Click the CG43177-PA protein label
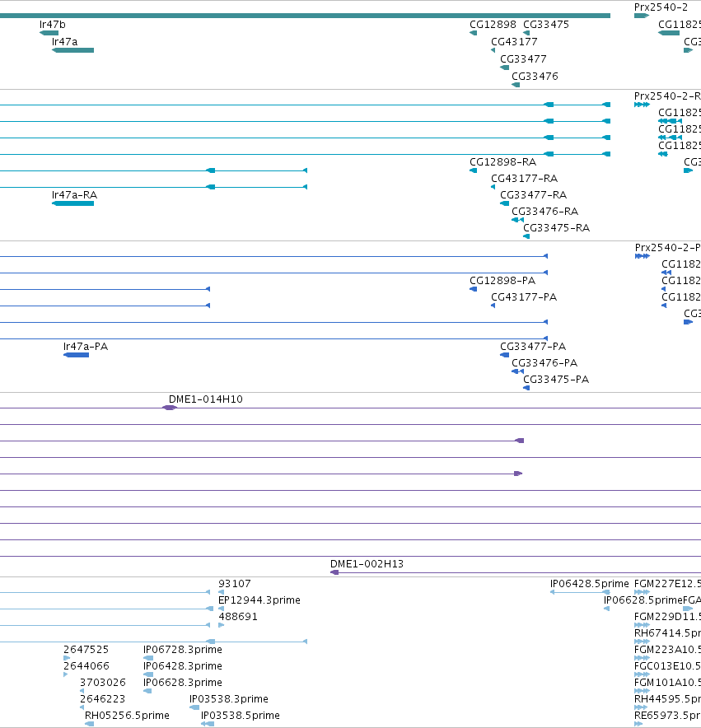701x728 pixels. coord(524,297)
